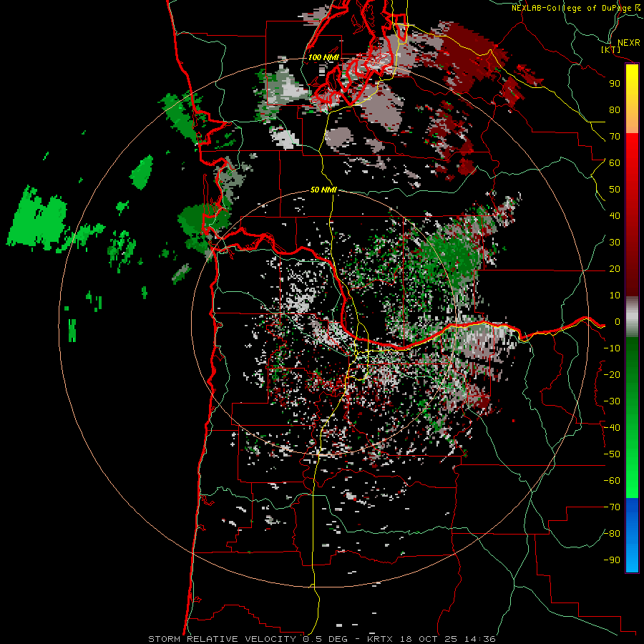644x644 pixels.
Task: Click the positive 20 scale label
Action: click(615, 269)
